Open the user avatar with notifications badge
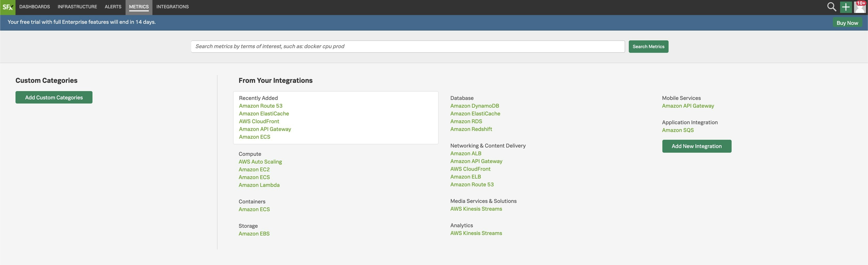Viewport: 868px width, 265px height. tap(860, 7)
